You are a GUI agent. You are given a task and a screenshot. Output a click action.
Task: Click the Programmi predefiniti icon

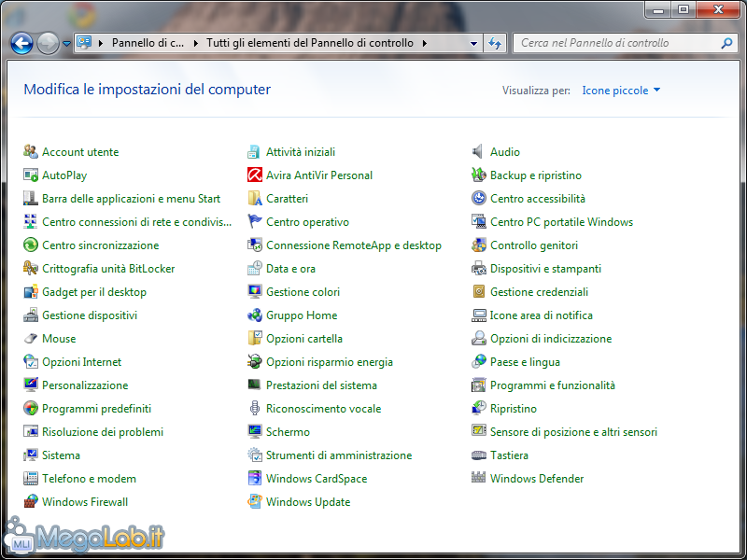click(31, 409)
